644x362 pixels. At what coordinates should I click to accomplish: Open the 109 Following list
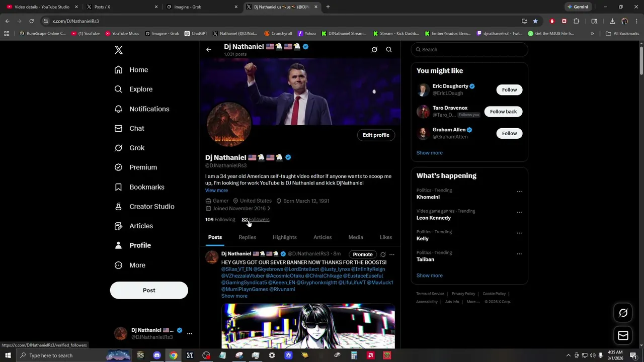pyautogui.click(x=220, y=220)
